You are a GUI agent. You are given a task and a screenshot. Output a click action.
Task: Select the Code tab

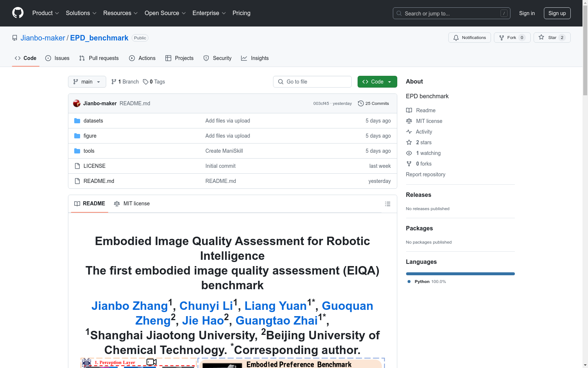coord(26,58)
